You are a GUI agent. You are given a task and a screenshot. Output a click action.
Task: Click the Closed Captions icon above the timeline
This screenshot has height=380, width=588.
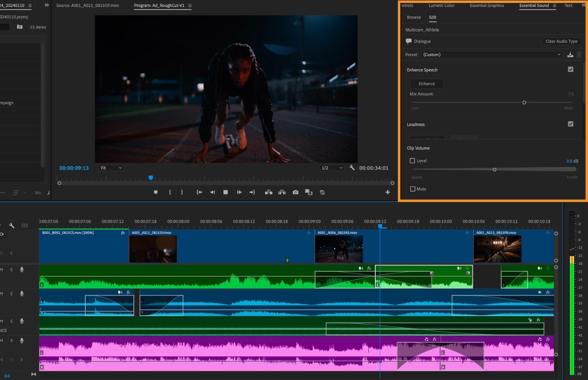point(24,225)
